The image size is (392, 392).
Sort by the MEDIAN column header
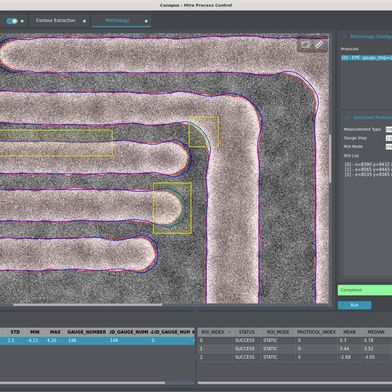click(x=376, y=332)
